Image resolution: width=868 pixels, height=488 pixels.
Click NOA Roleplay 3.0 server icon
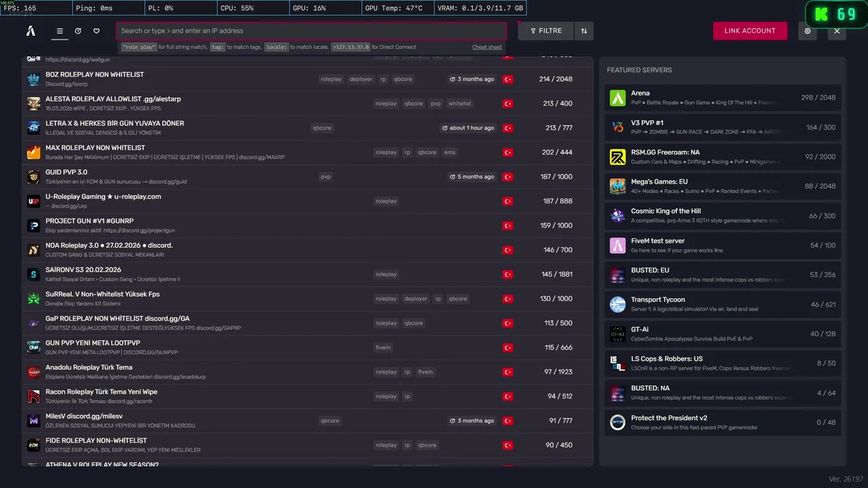click(34, 250)
